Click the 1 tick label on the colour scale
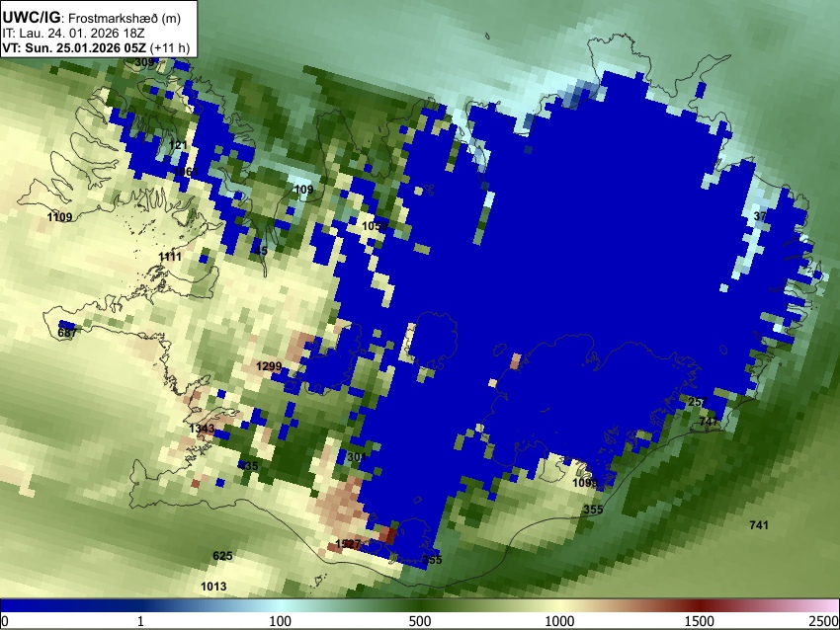This screenshot has height=630, width=840. (x=140, y=621)
